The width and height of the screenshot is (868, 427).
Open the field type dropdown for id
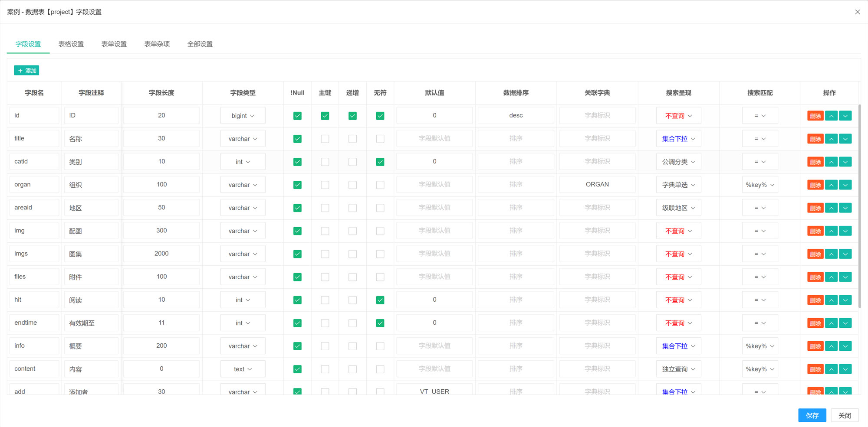click(243, 116)
